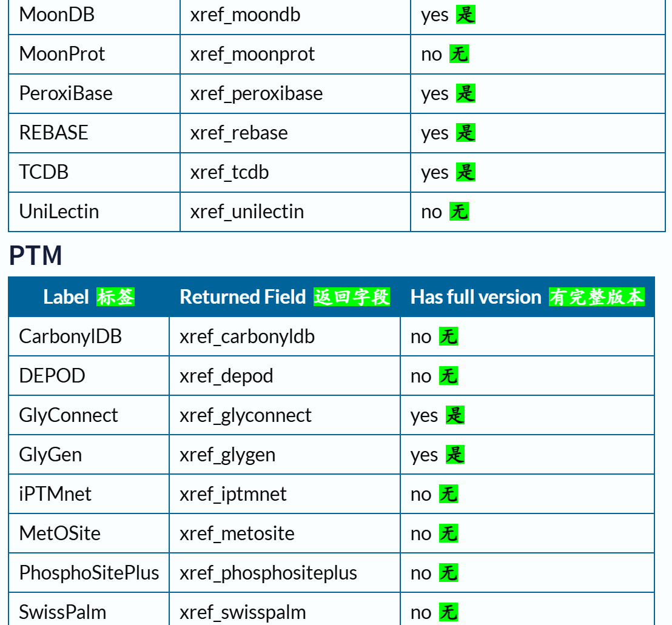This screenshot has height=625, width=672.
Task: Click 'no' in the DEPOD row
Action: pyautogui.click(x=421, y=377)
